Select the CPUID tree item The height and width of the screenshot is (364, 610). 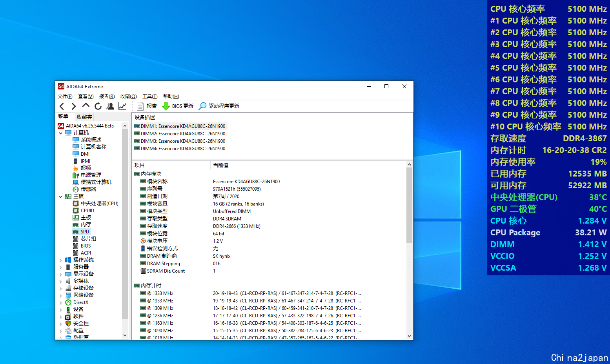pos(84,211)
